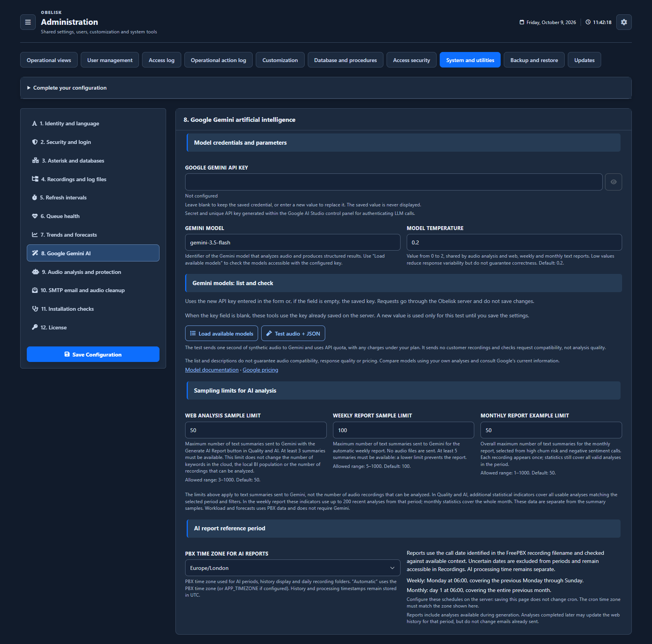Open the hamburger navigation menu
Viewport: 652px width, 644px height.
click(x=28, y=22)
